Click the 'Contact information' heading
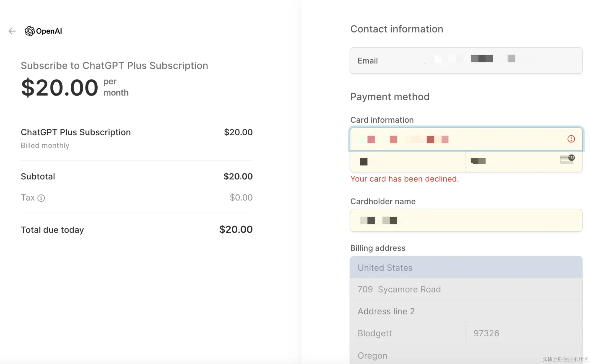Viewport: 590px width, 364px height. (397, 29)
